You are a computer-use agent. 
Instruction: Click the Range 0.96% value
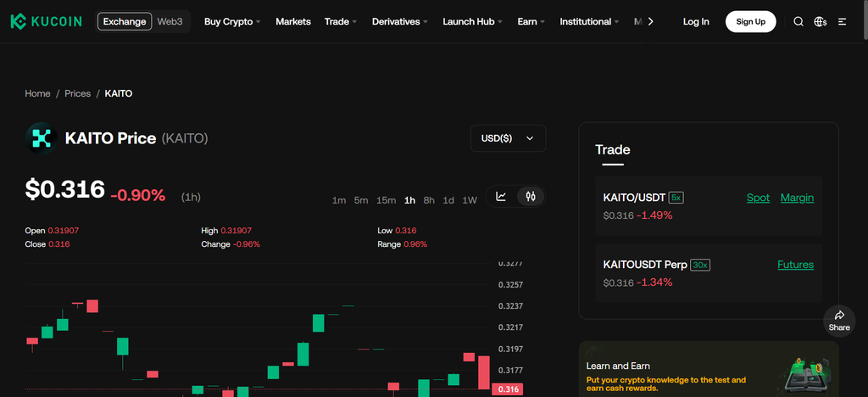[x=415, y=244]
